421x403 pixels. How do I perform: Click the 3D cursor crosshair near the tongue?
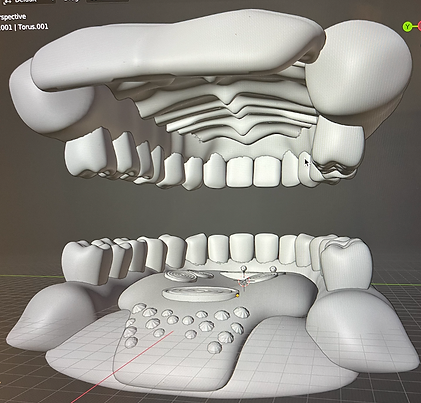pos(244,283)
